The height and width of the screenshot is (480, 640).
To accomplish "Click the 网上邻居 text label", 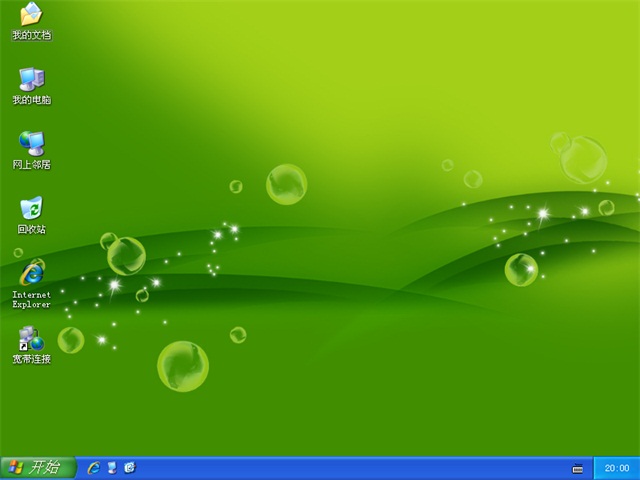I will click(31, 164).
